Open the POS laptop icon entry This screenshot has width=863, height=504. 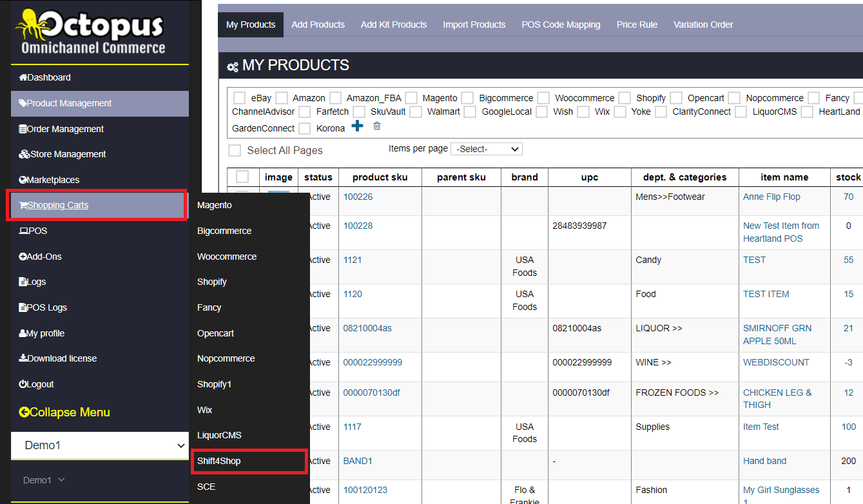23,231
